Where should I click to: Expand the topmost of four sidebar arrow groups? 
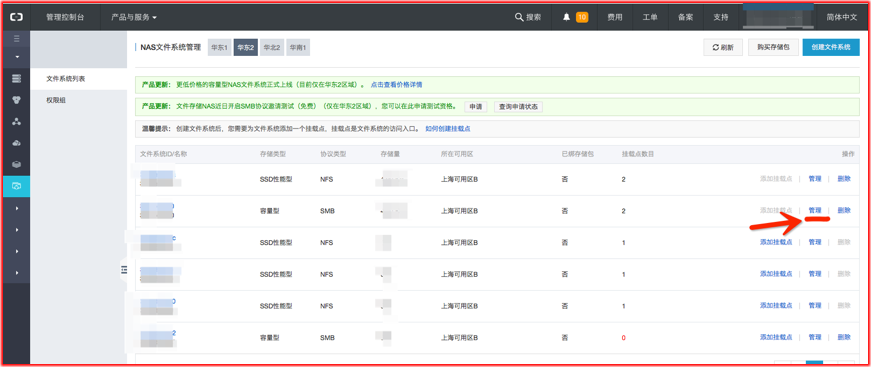pos(17,208)
